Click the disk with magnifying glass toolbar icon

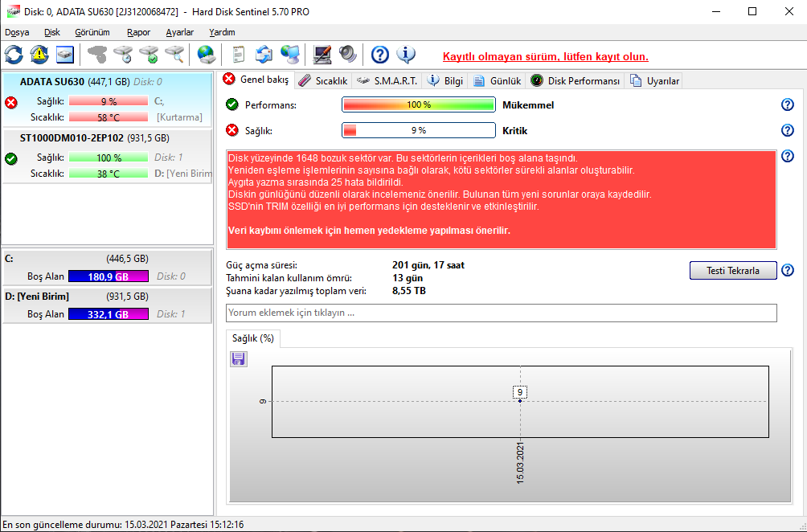coord(174,55)
